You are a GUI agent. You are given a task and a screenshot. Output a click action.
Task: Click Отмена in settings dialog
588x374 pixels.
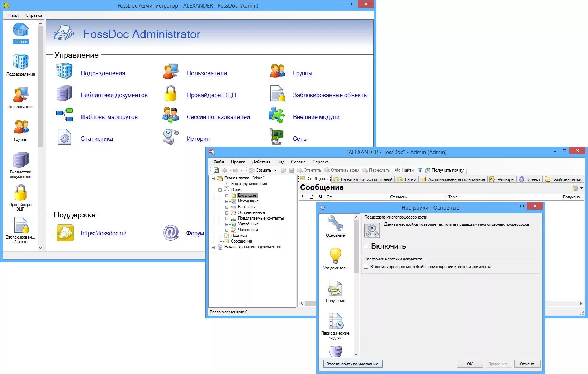click(x=527, y=364)
